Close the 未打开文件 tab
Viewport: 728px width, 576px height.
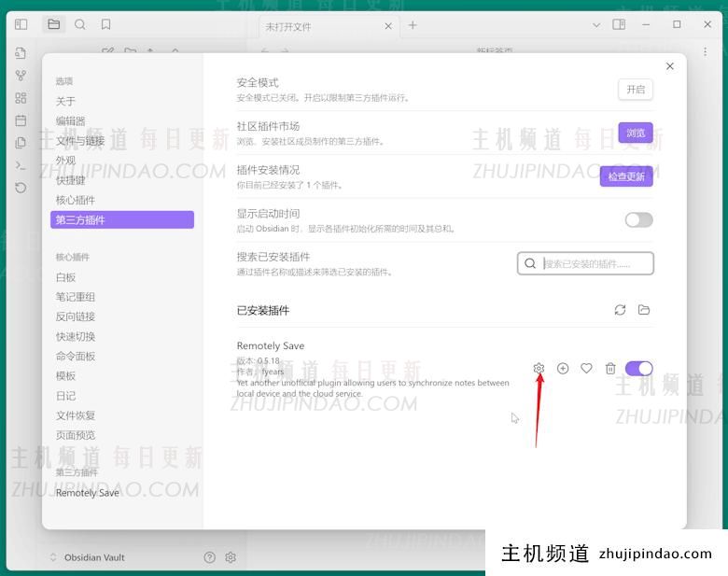click(388, 26)
